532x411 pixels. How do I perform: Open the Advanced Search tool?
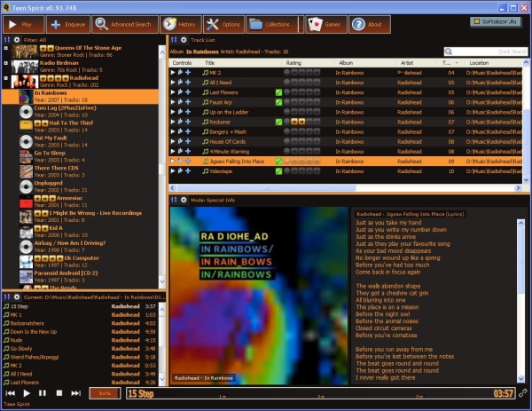(x=124, y=24)
